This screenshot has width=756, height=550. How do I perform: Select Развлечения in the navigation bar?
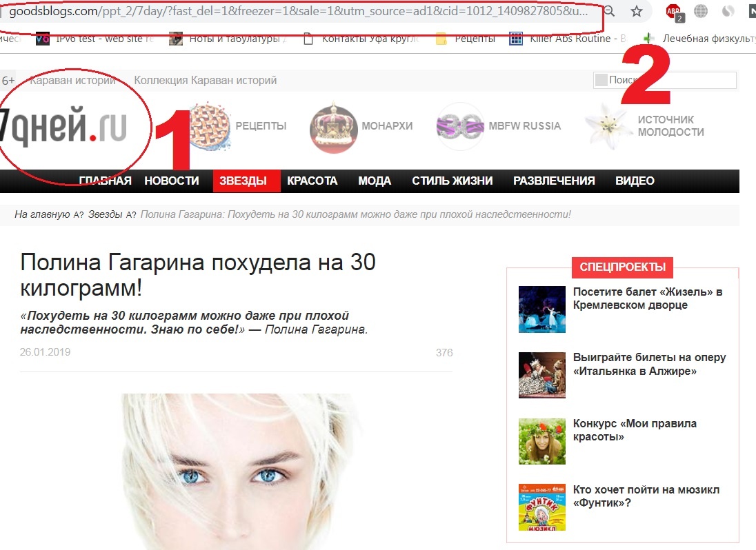pos(554,181)
